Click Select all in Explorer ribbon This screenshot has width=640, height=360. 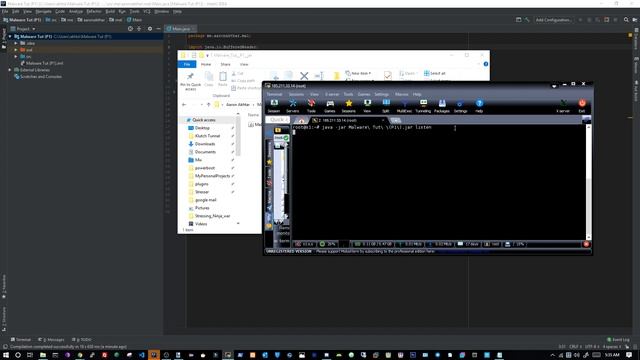point(435,73)
